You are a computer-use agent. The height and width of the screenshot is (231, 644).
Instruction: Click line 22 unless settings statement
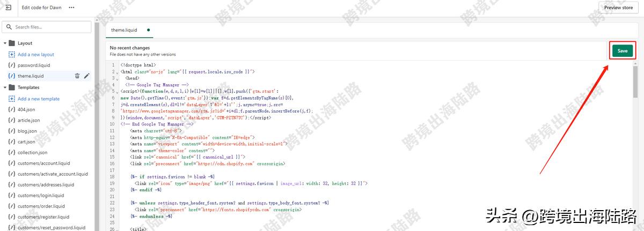(x=229, y=203)
